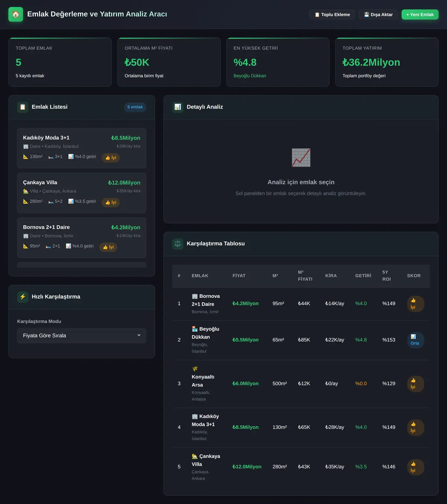Click the shop icon next to Beyoğlu in table
The width and height of the screenshot is (447, 504).
[x=195, y=329]
